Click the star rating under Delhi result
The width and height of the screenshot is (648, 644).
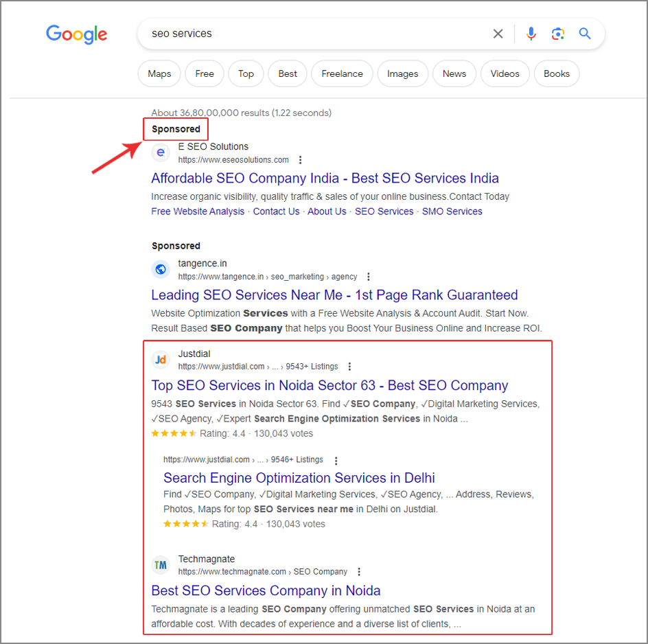186,524
